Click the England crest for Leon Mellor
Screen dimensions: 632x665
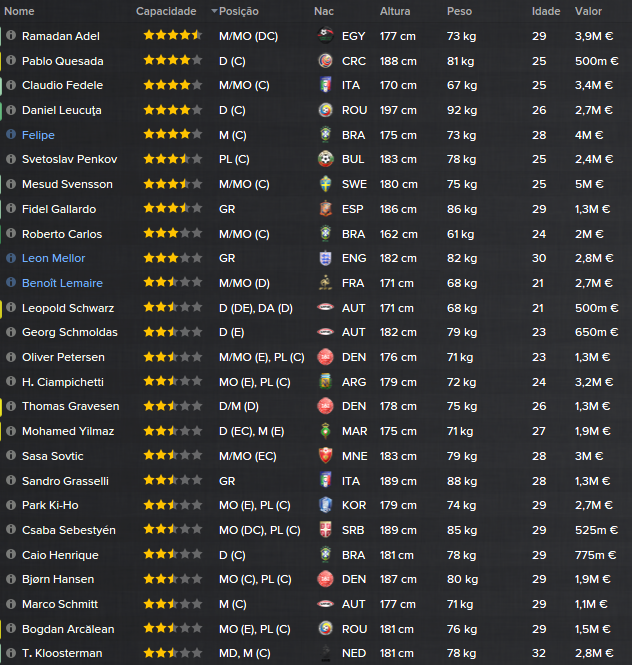click(325, 258)
